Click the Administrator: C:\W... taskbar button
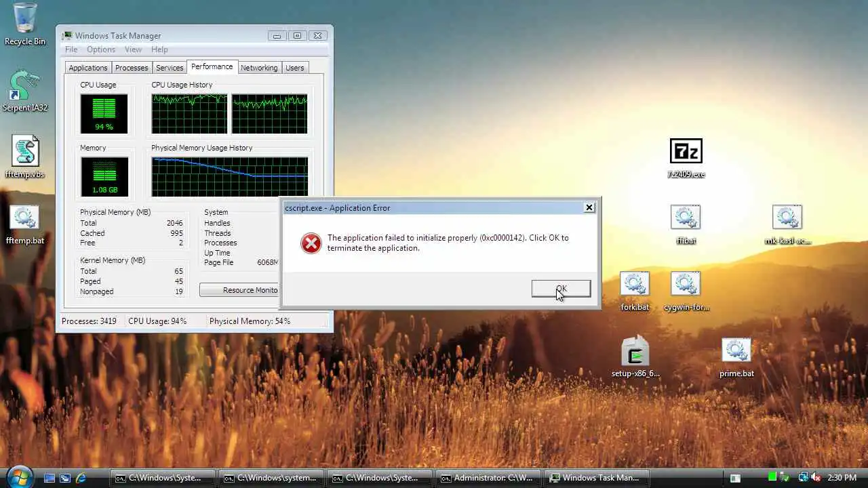The height and width of the screenshot is (488, 868). [488, 478]
